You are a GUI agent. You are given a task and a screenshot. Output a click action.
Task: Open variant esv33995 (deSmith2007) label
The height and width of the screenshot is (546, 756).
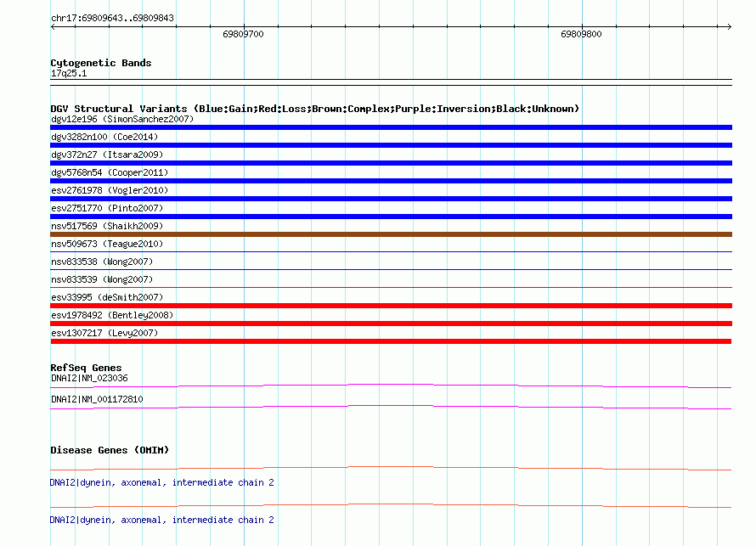point(107,297)
